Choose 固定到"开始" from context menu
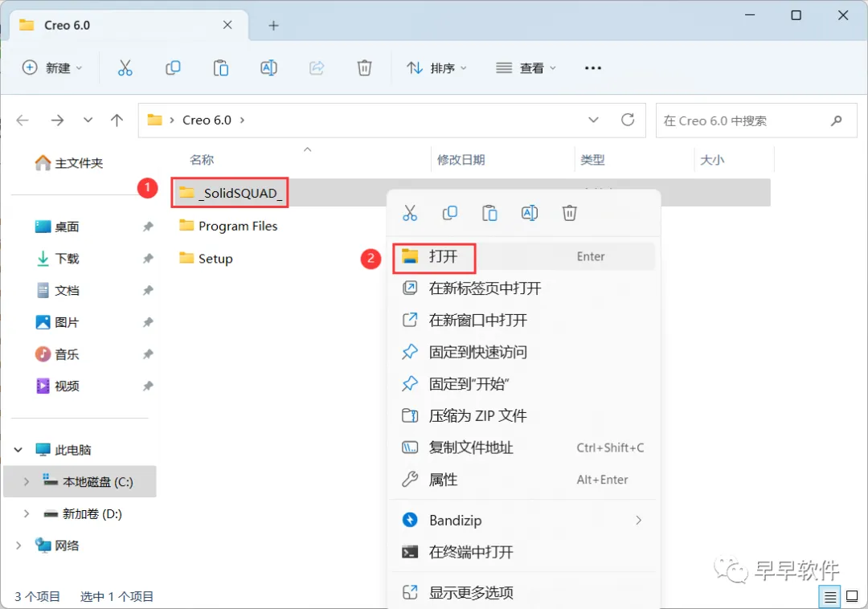 click(x=524, y=384)
